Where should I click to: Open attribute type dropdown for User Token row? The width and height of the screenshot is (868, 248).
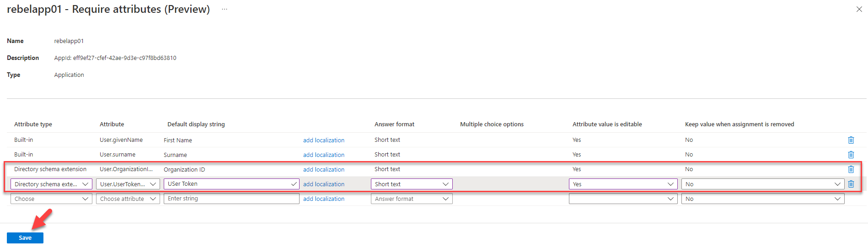pyautogui.click(x=51, y=184)
